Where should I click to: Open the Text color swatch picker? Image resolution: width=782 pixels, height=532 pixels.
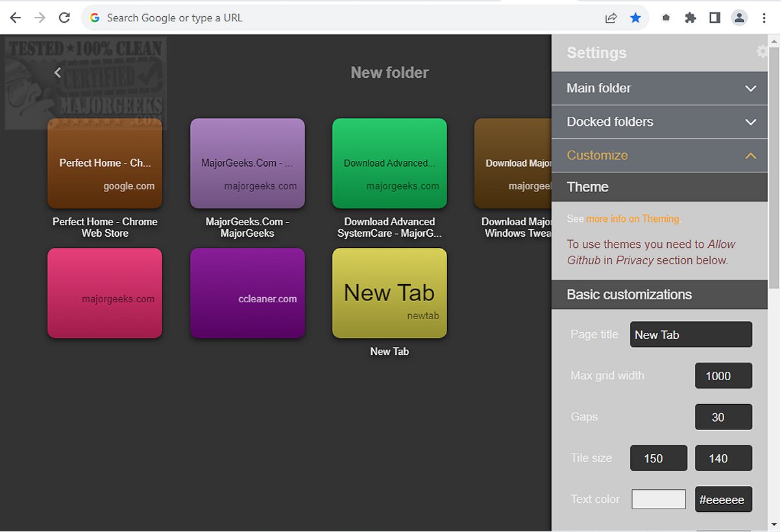tap(659, 499)
